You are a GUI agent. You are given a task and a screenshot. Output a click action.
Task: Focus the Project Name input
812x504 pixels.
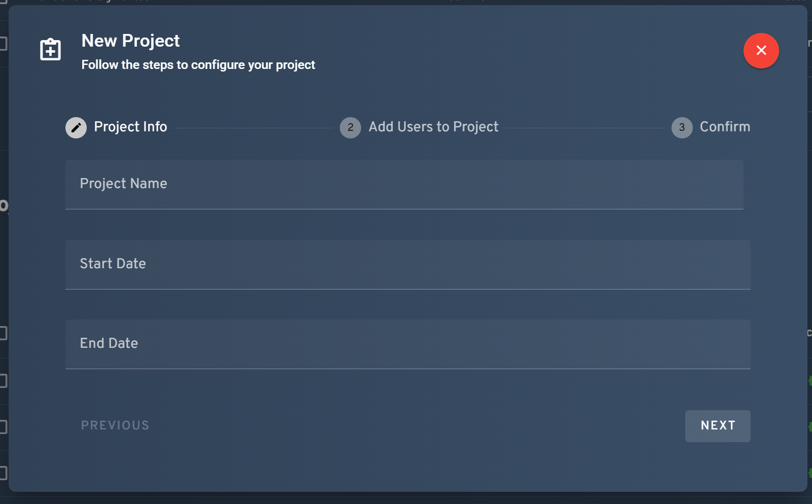[x=404, y=184]
